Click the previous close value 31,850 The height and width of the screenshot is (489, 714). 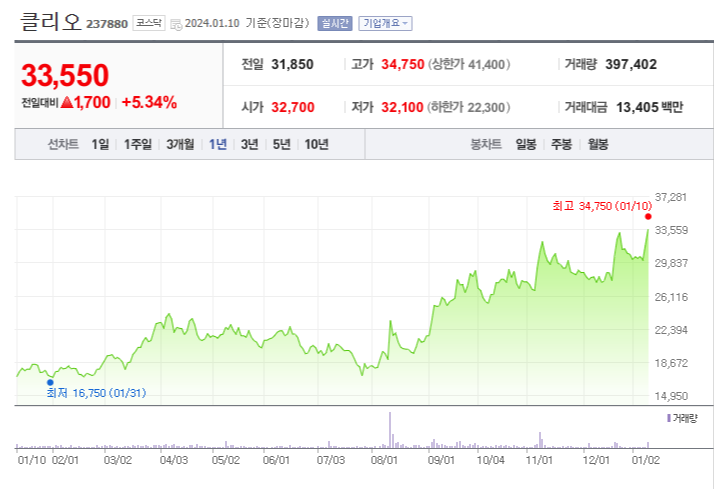click(x=292, y=64)
